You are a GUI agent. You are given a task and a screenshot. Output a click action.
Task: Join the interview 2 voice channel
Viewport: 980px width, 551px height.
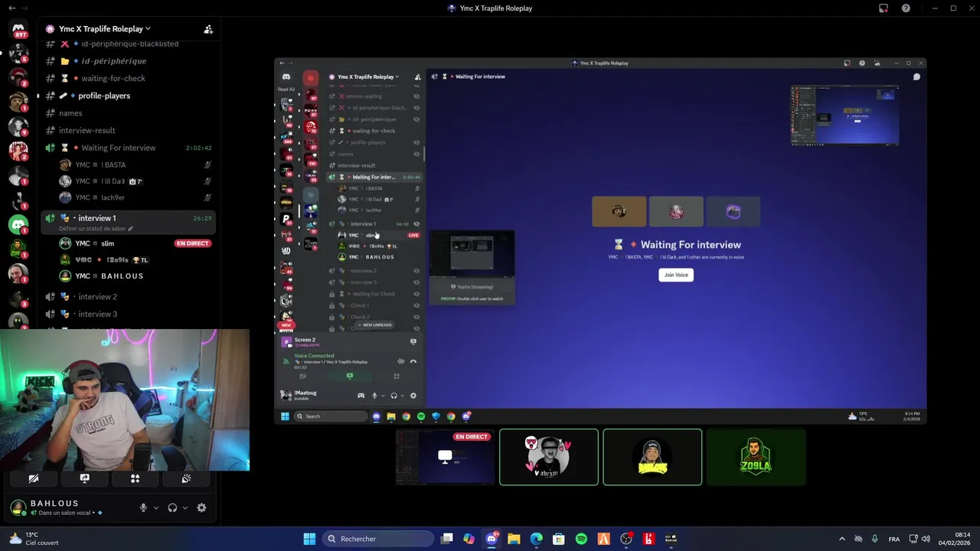pos(127,297)
